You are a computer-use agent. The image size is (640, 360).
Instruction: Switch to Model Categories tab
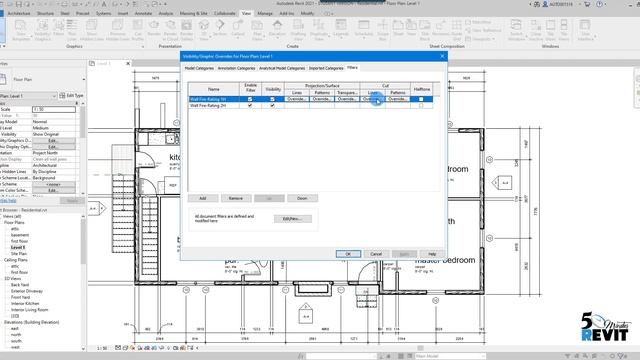pyautogui.click(x=199, y=68)
